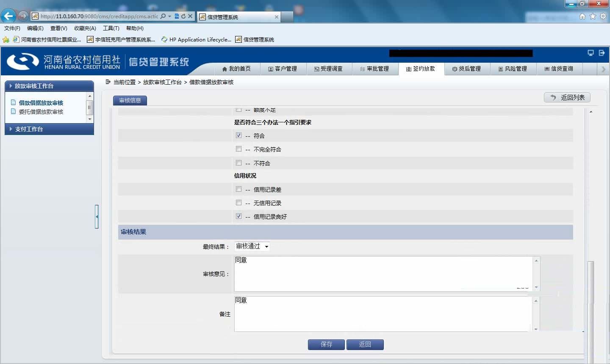Open 委托借据放款审核 in the sidebar

pos(41,112)
